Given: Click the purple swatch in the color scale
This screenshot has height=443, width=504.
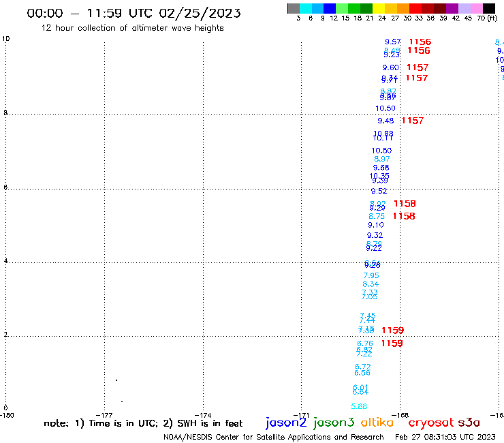Looking at the screenshot, I should tap(452, 8).
